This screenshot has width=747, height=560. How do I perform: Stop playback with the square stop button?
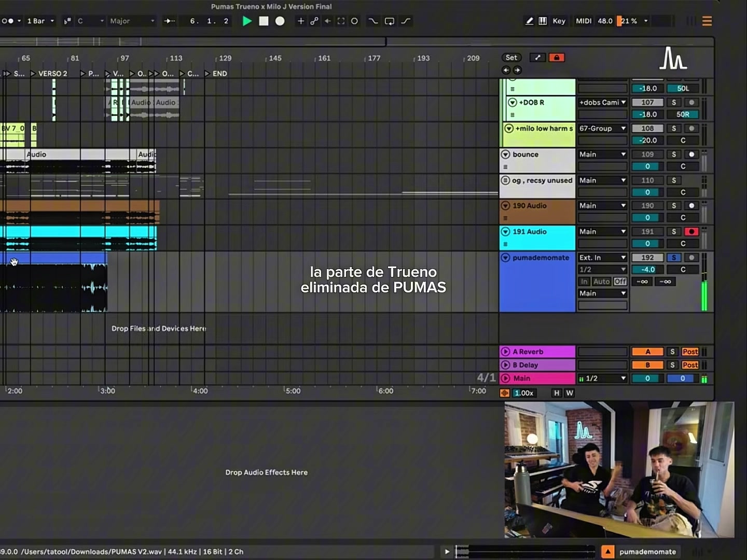pos(264,21)
